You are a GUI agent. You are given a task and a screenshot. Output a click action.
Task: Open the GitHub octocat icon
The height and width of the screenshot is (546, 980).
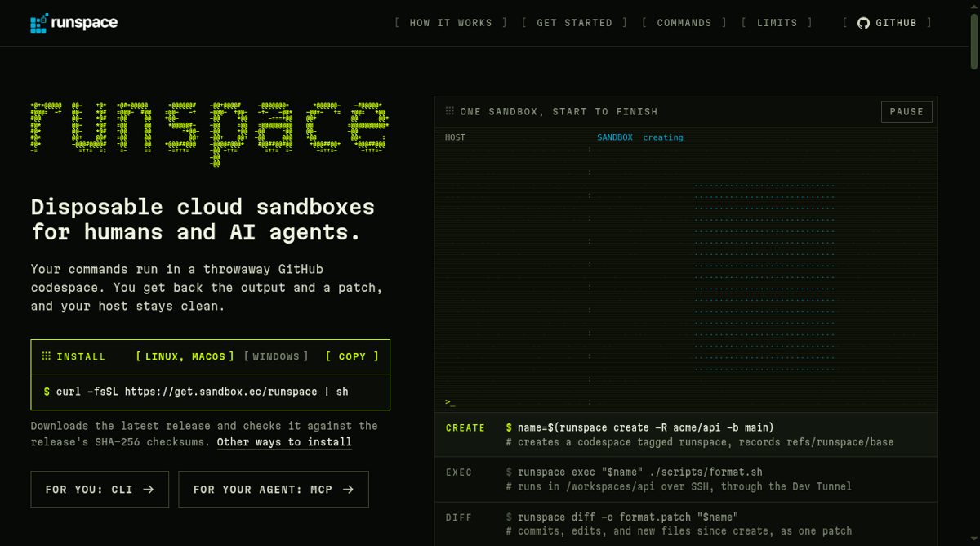tap(863, 23)
